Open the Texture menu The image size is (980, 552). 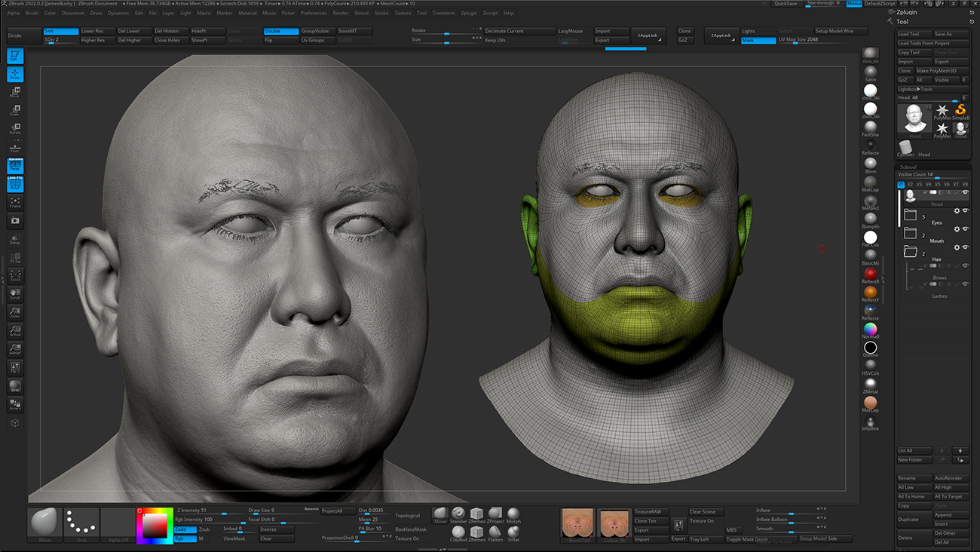point(403,13)
